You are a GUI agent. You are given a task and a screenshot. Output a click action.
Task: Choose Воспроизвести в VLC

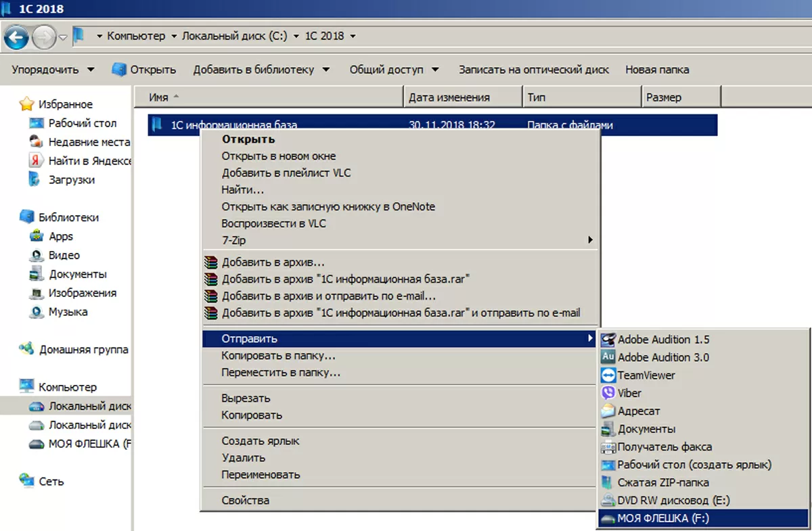(x=274, y=223)
